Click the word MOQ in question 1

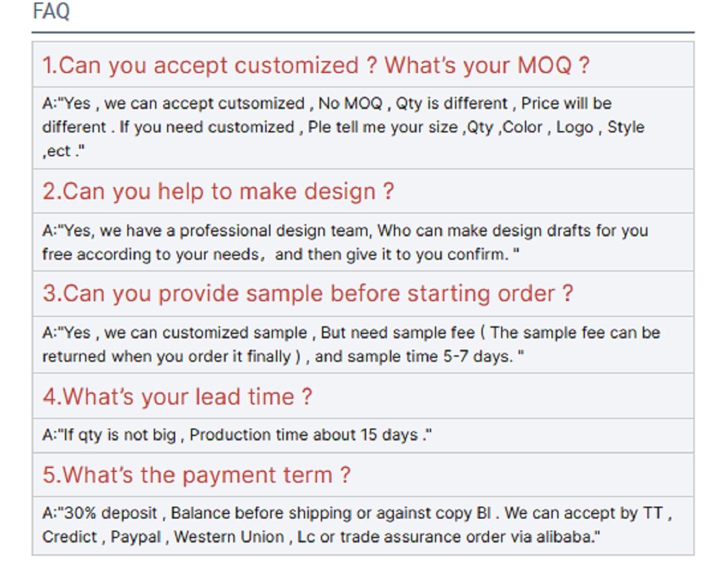point(544,65)
